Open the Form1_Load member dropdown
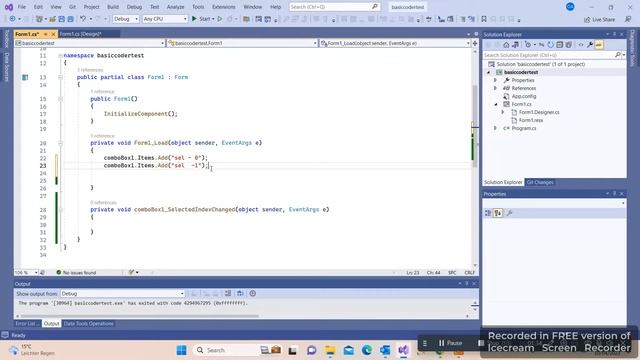Viewport: 640px width, 360px height. click(x=395, y=43)
